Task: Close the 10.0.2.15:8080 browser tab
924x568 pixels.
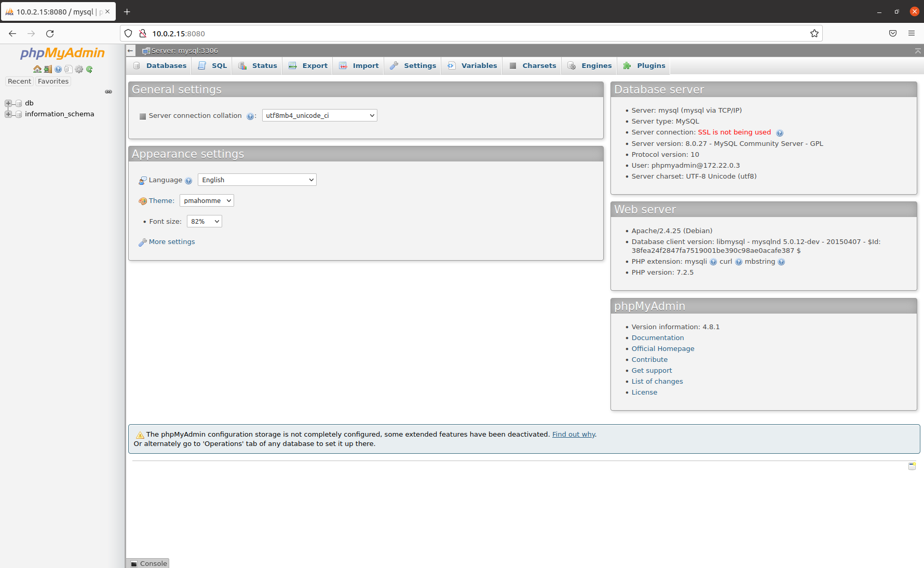Action: tap(107, 11)
